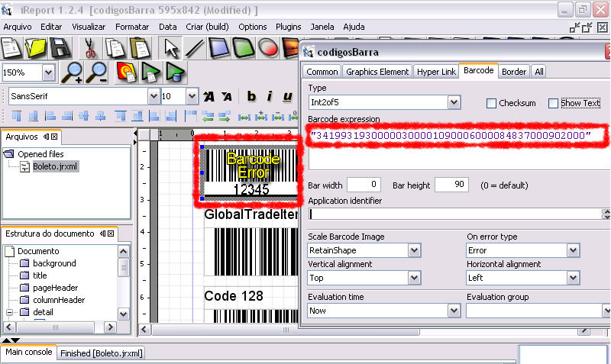611x364 pixels.
Task: Open the Arquivo menu
Action: 18,27
